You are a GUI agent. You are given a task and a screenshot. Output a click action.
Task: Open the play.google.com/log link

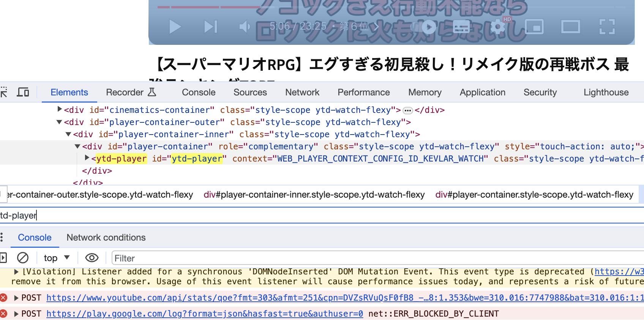coord(205,314)
